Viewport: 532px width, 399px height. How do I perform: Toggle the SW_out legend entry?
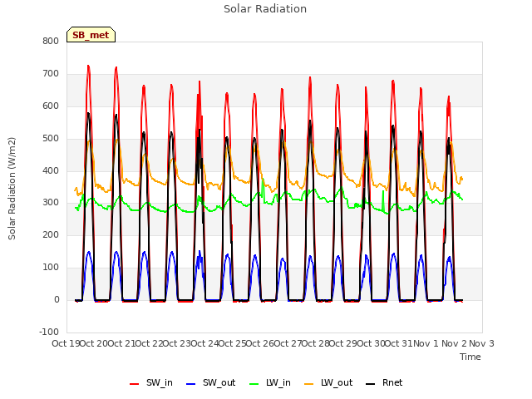coord(210,382)
